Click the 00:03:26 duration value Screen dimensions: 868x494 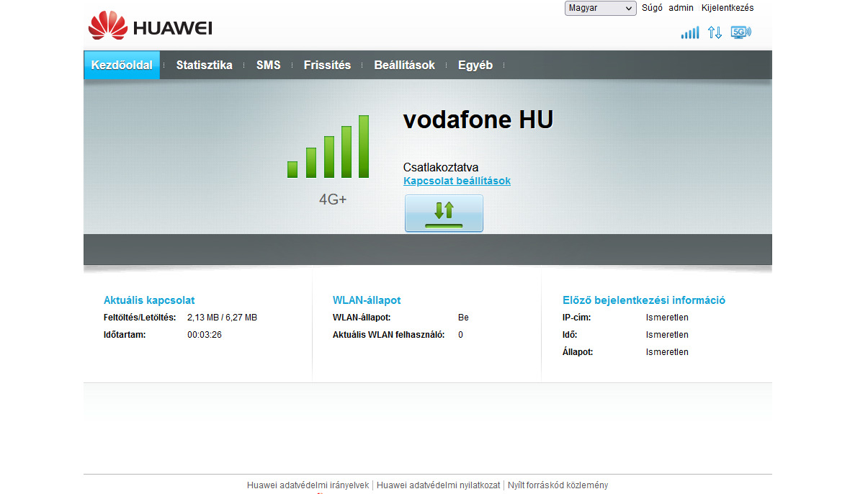click(x=205, y=335)
